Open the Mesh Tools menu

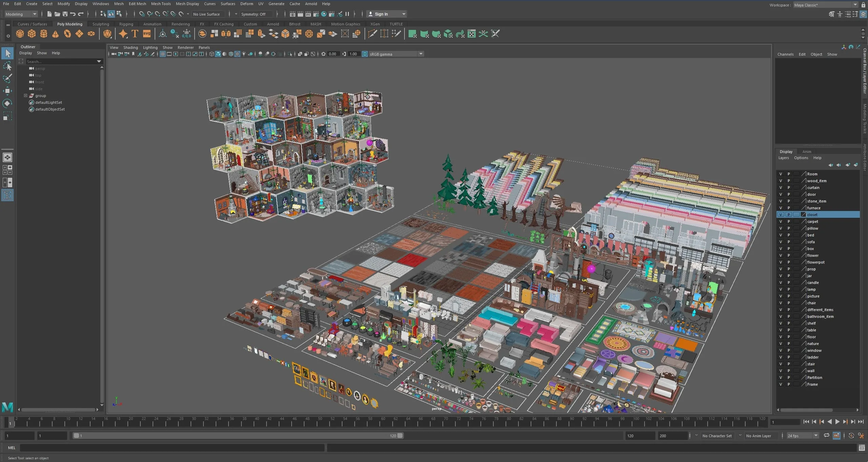pos(161,4)
